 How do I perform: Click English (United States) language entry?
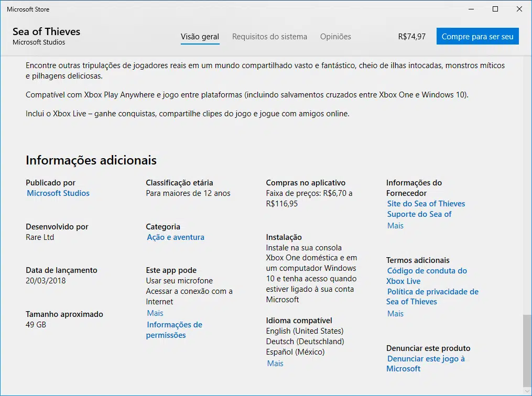coord(305,331)
